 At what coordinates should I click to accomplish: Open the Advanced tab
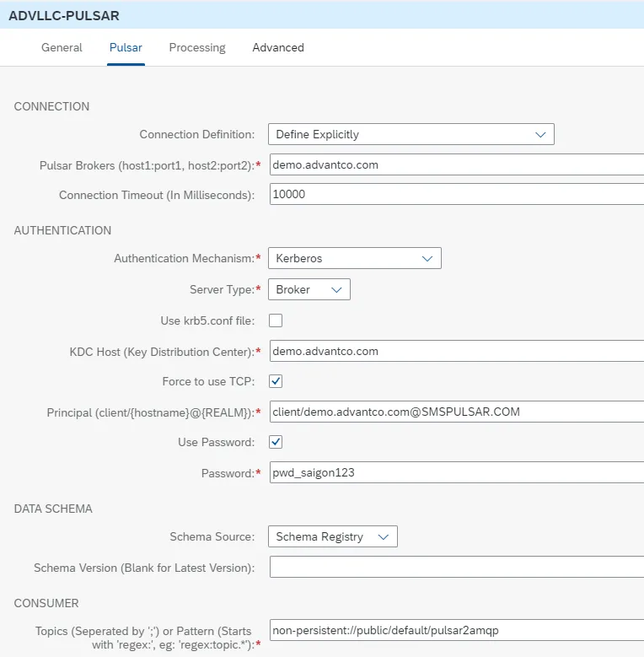(x=278, y=47)
